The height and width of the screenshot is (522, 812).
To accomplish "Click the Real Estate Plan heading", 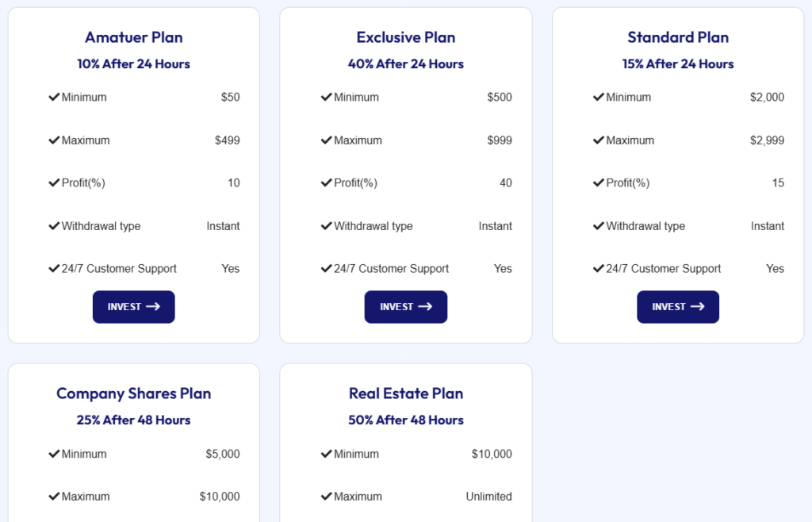I will pos(406,393).
